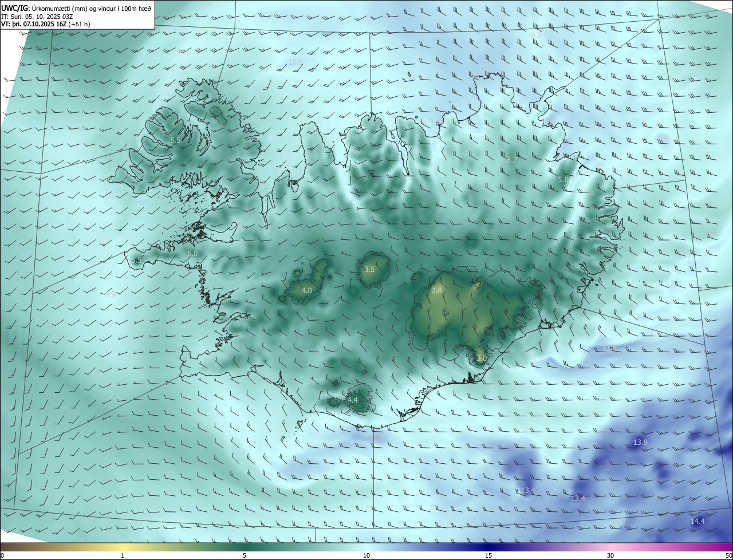This screenshot has width=733, height=560.
Task: Click the '5.5' value over the Westfjords
Action: [x=176, y=140]
